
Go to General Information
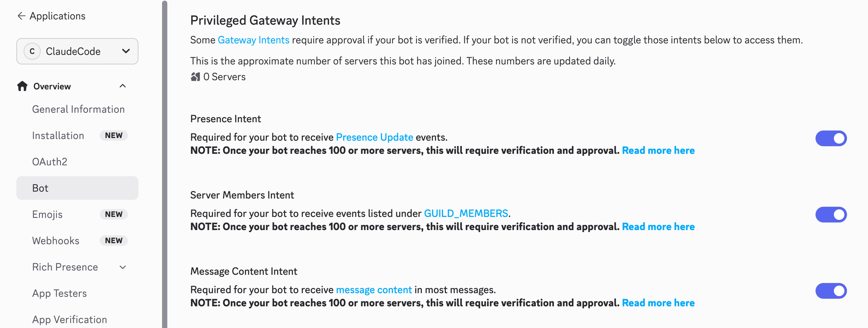pos(78,109)
